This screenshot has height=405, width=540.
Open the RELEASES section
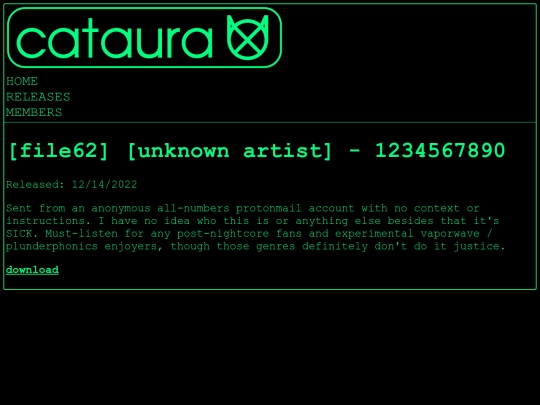pyautogui.click(x=38, y=97)
